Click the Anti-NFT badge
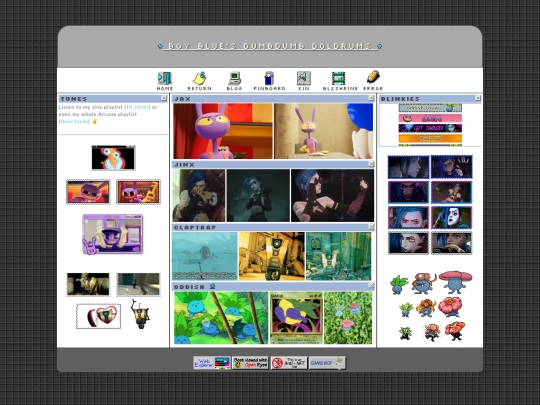The width and height of the screenshot is (540, 405). point(289,363)
